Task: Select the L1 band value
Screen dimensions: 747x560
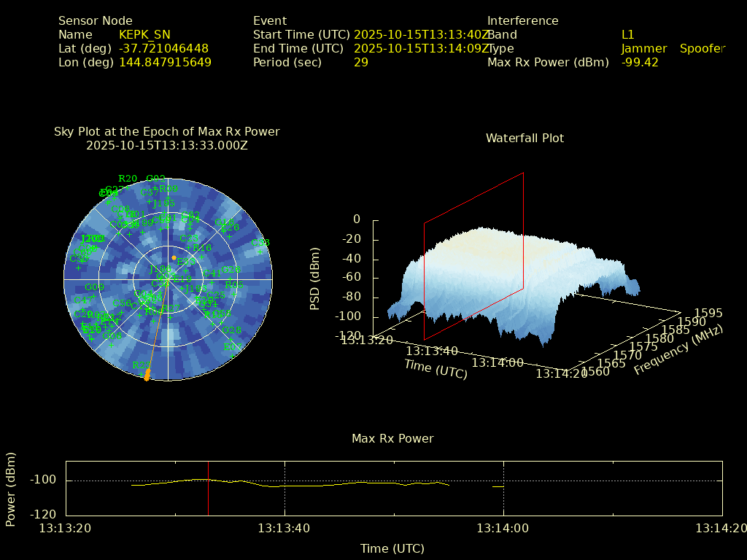Action: point(628,35)
